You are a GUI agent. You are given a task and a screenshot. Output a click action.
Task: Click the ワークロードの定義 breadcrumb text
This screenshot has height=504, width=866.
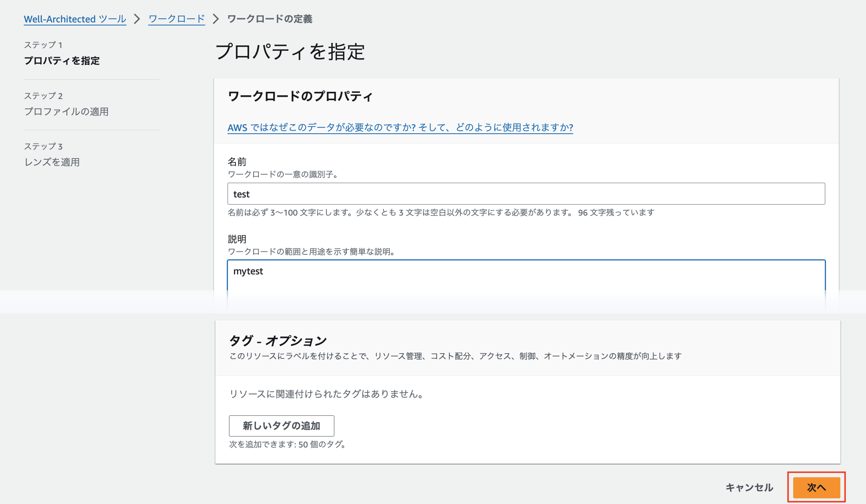(269, 19)
